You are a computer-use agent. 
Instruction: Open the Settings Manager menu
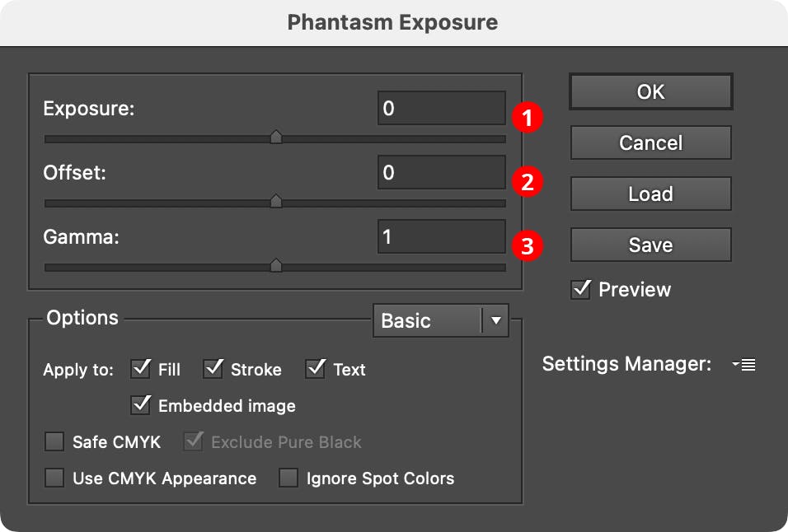pyautogui.click(x=743, y=364)
